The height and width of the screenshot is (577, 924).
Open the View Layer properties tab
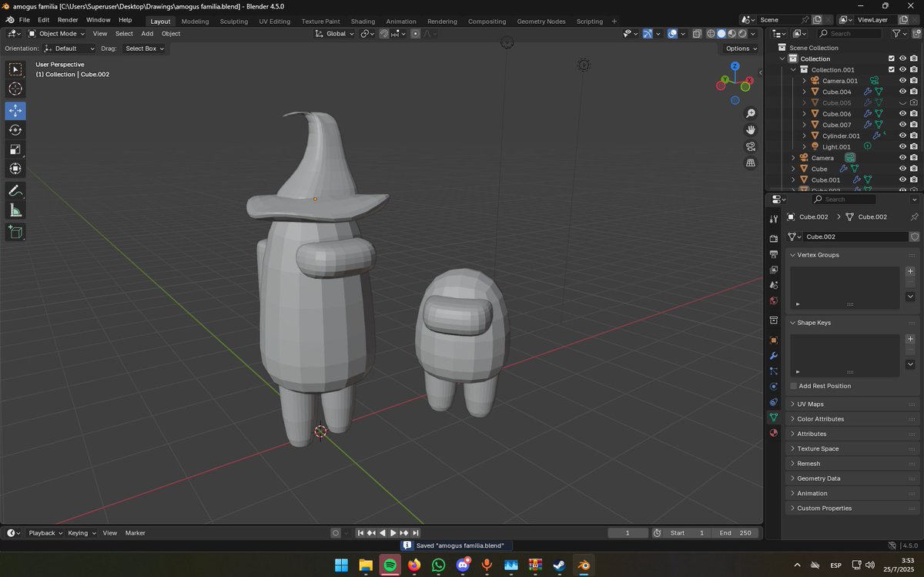click(x=774, y=270)
